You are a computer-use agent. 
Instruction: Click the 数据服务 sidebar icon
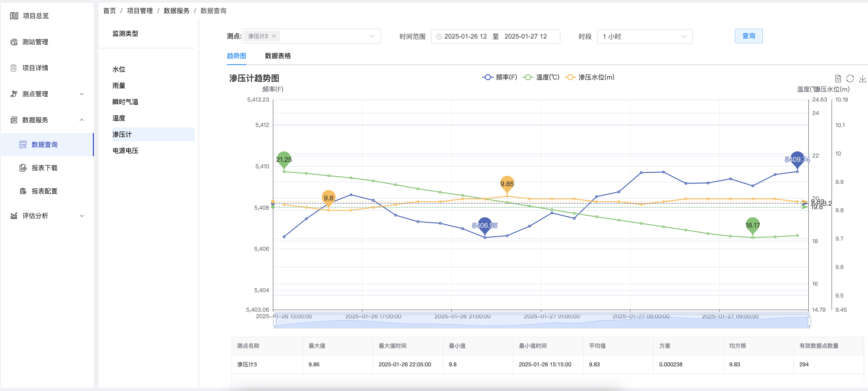(x=14, y=120)
